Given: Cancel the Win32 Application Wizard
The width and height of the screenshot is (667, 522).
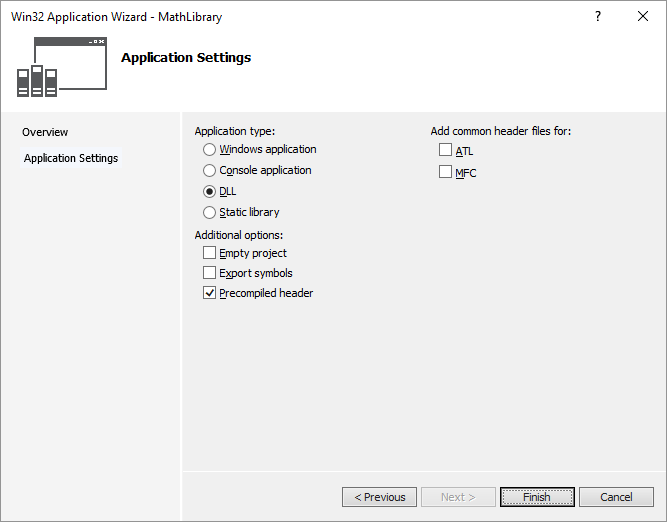Looking at the screenshot, I should (616, 497).
